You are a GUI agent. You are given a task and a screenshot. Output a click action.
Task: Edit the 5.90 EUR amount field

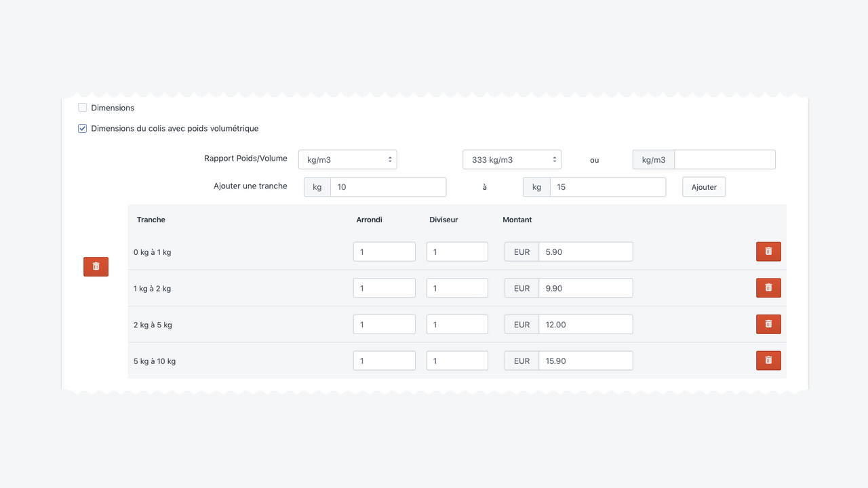coord(586,251)
